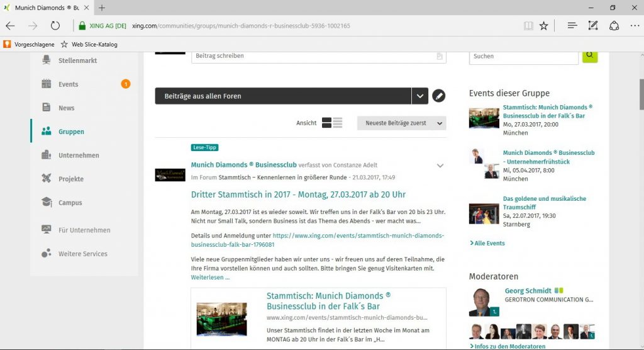644x350 pixels.
Task: Open Web Slice-Katalog favorite
Action: point(89,45)
